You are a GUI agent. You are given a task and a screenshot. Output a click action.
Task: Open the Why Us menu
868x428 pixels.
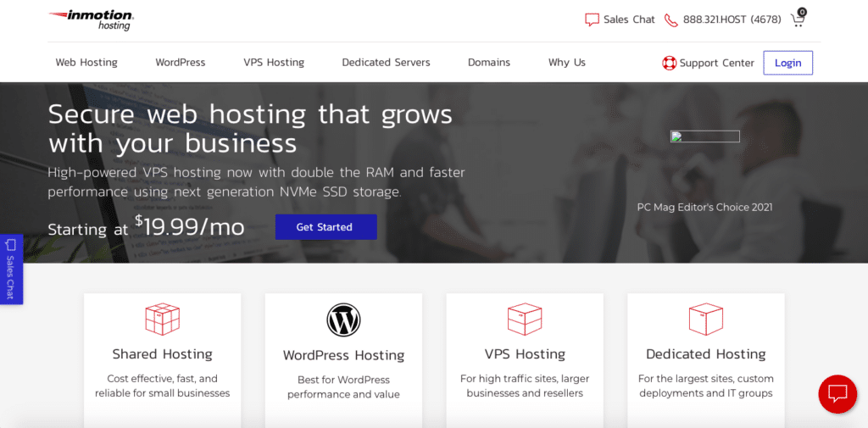coord(567,63)
